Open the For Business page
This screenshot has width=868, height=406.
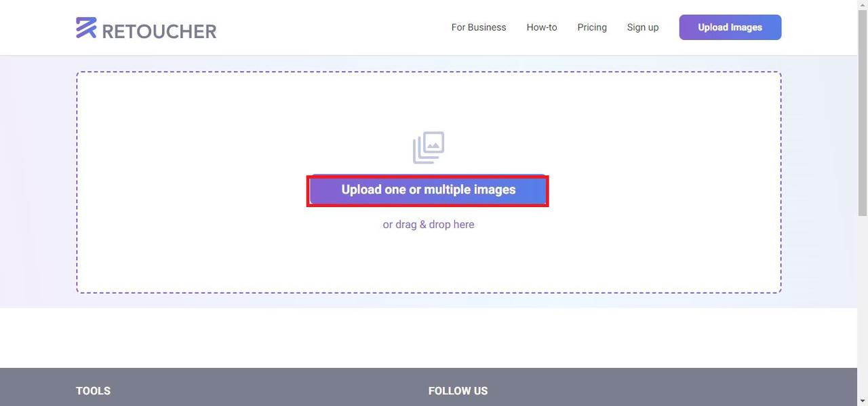pyautogui.click(x=479, y=27)
